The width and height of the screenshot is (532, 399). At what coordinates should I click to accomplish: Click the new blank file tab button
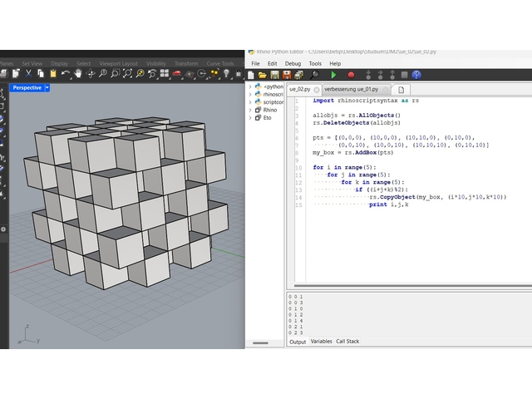[x=401, y=89]
